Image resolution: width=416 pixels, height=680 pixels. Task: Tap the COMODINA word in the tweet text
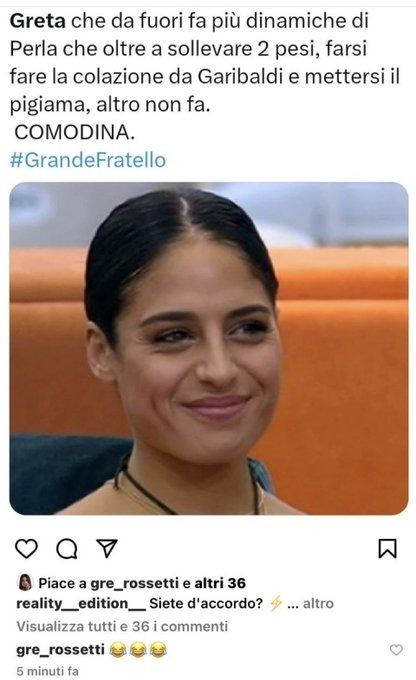tap(75, 132)
